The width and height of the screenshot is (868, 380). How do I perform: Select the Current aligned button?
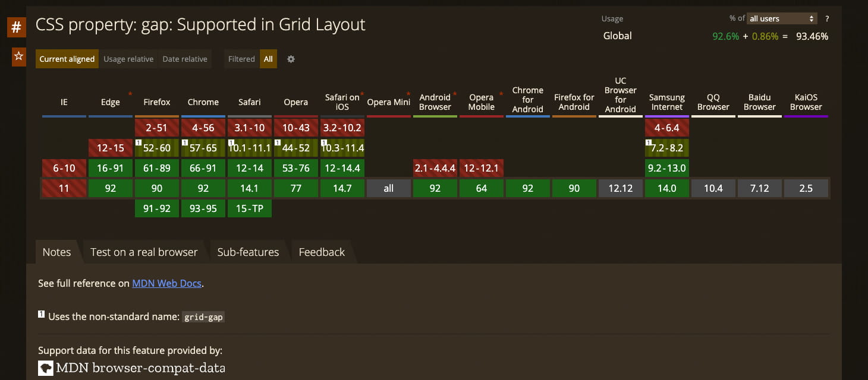click(x=67, y=59)
